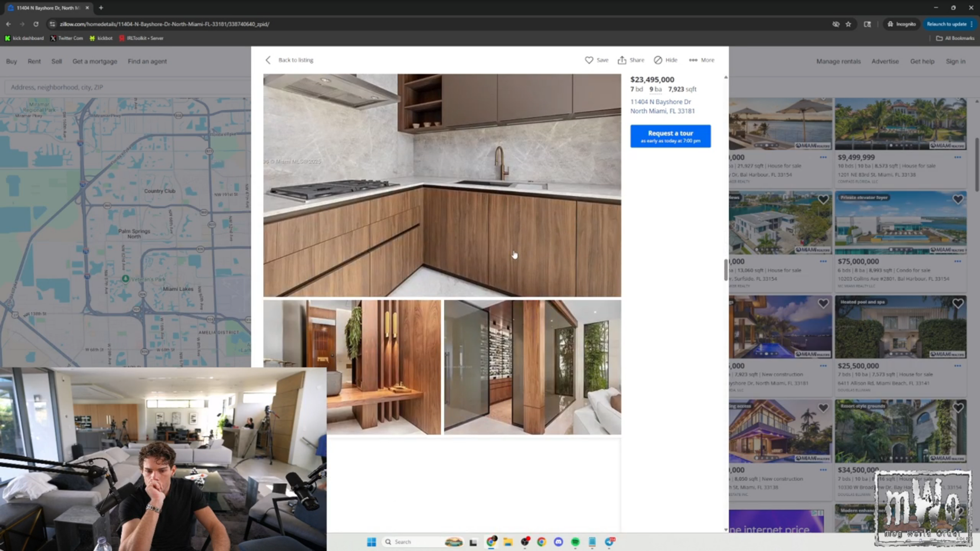
Task: Open the wine cellar room photo thumbnail
Action: coord(532,367)
